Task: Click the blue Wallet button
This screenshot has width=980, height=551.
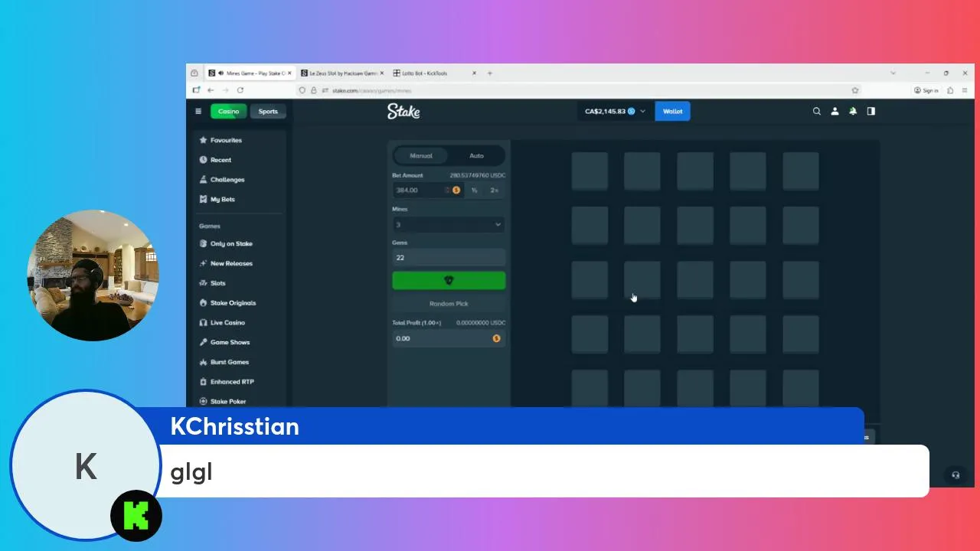Action: (672, 111)
